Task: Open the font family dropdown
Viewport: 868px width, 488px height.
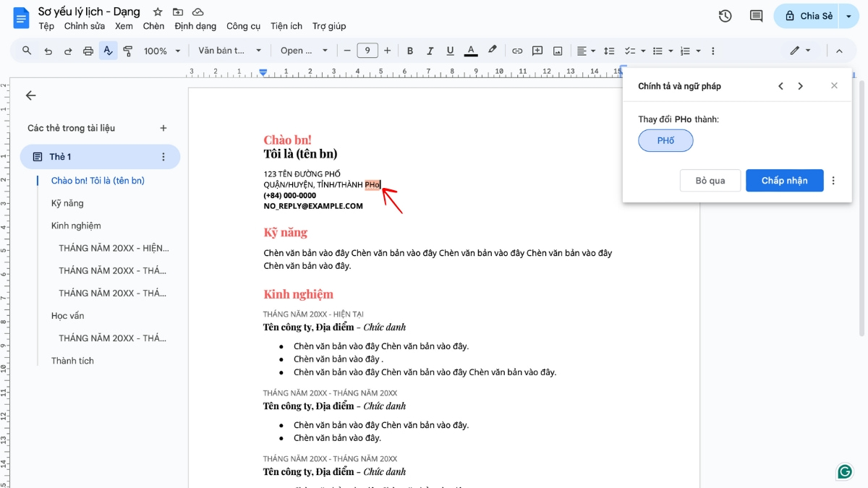Action: click(x=304, y=51)
